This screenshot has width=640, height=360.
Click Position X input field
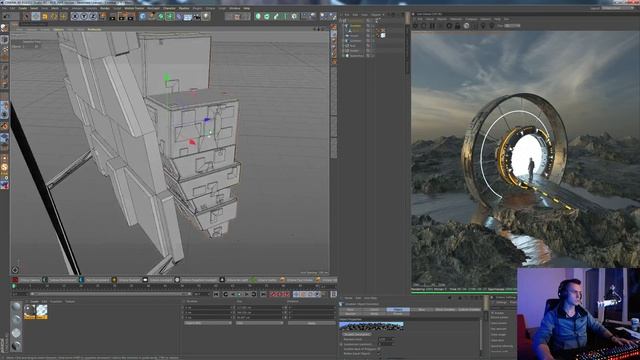tap(207, 307)
